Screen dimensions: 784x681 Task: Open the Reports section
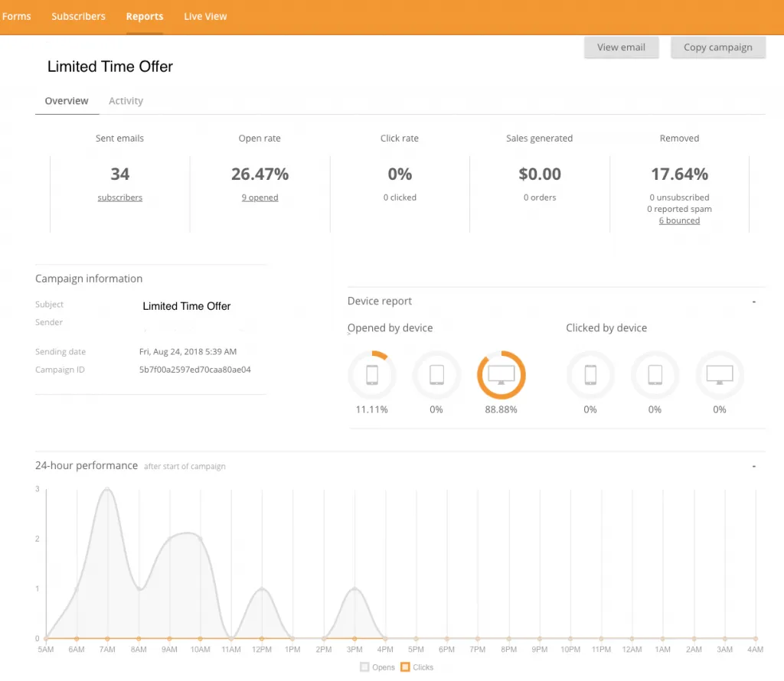tap(145, 17)
